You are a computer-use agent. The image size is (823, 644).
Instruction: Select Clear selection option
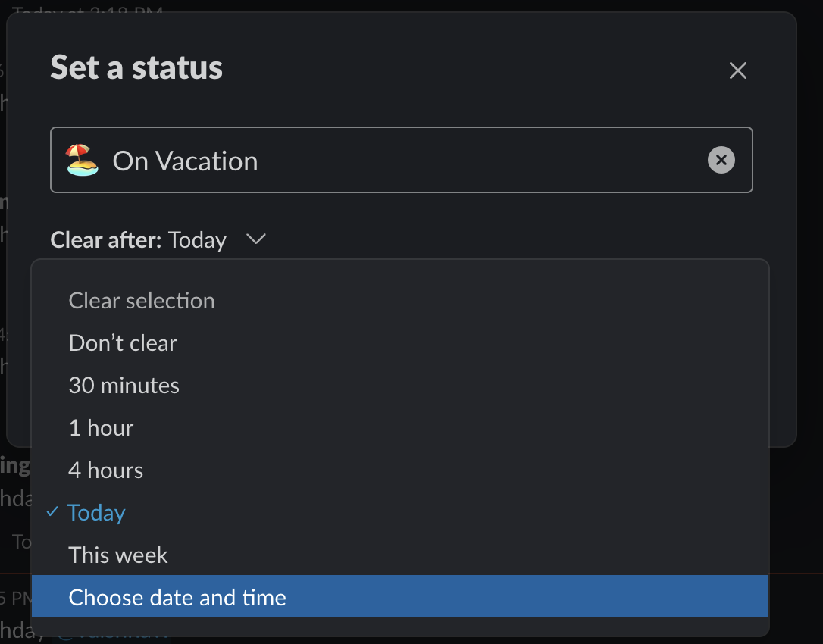(400, 301)
